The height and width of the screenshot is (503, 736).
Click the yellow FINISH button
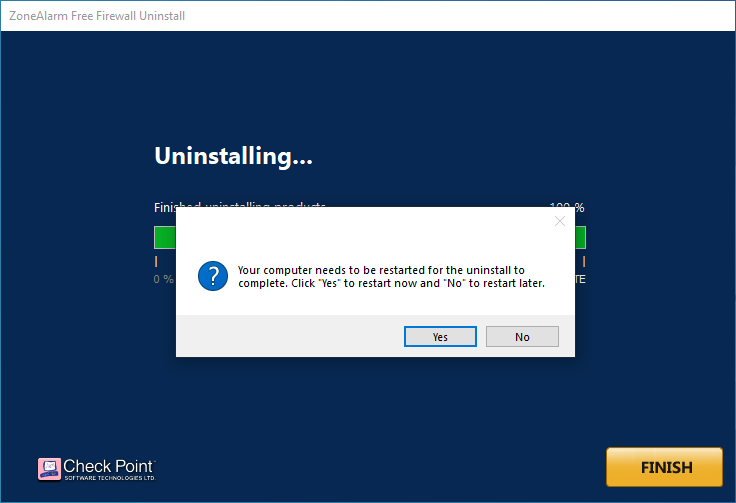[x=664, y=467]
